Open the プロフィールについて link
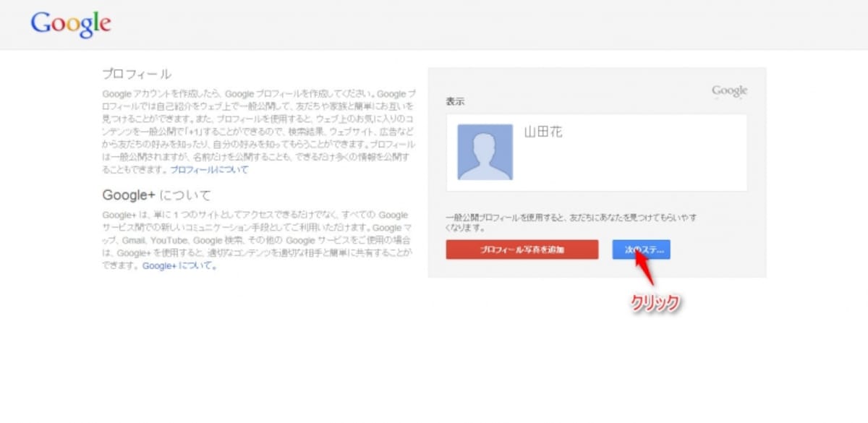Viewport: 868px width, 423px height. click(x=209, y=170)
